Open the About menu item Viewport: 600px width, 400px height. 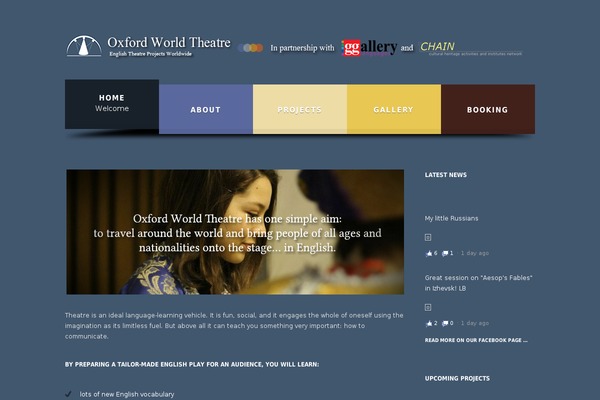click(206, 109)
